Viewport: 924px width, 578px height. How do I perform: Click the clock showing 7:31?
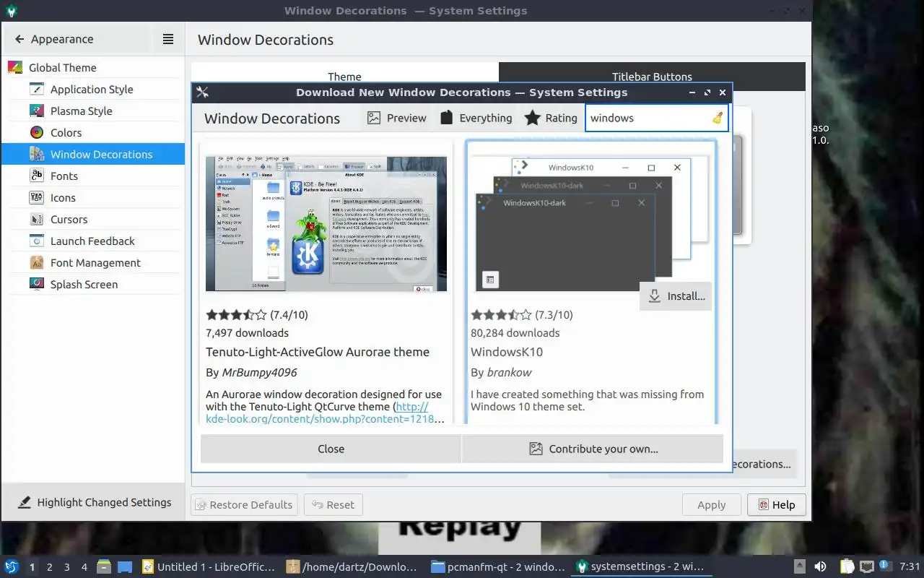910,567
